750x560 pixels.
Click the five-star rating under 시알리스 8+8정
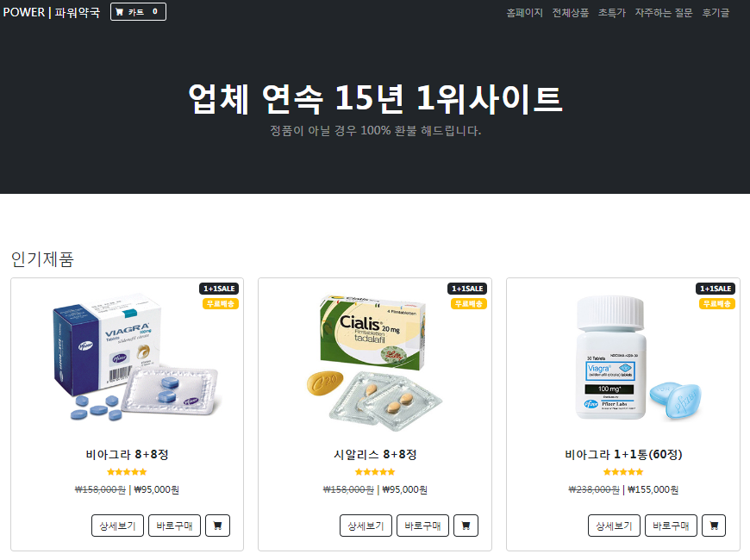click(x=375, y=472)
